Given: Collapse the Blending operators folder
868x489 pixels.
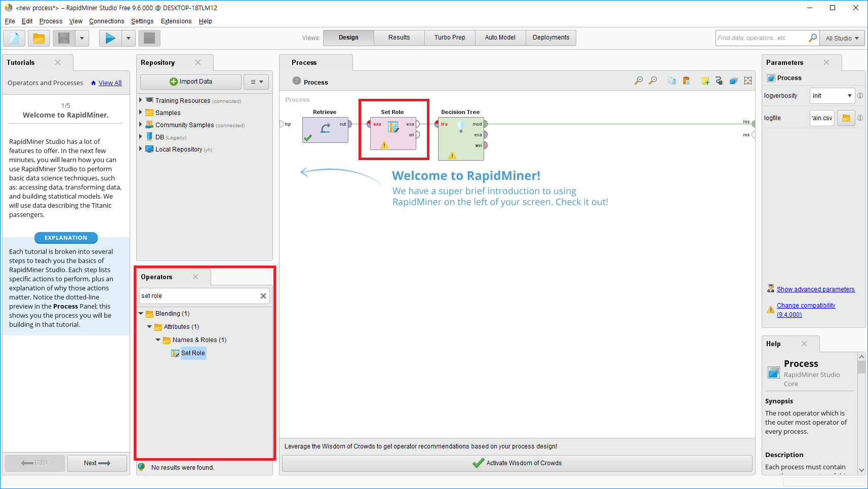Looking at the screenshot, I should click(141, 314).
